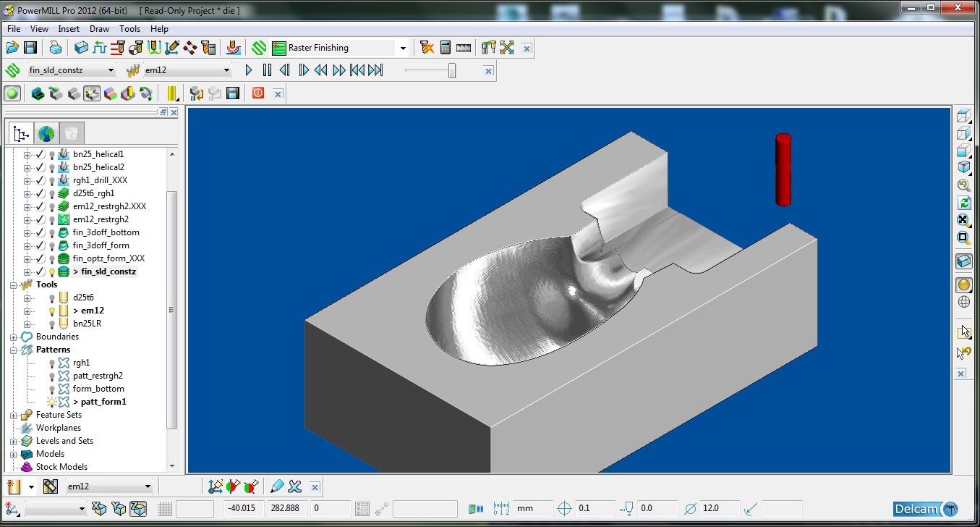Open the Raster Finishing strategy dropdown
Screen dimensions: 980x527
point(403,48)
